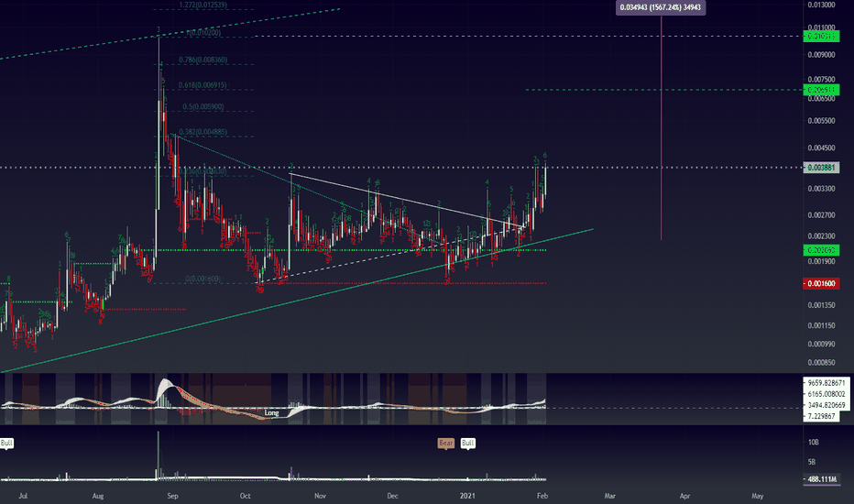
Task: Click the 5B volume axis label
Action: pyautogui.click(x=812, y=462)
